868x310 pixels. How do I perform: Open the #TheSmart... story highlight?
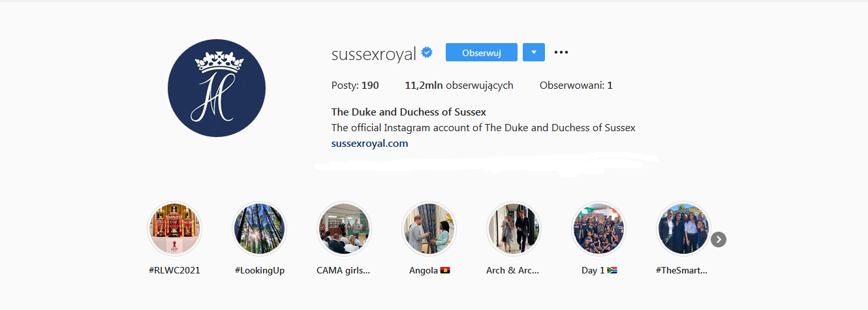683,228
